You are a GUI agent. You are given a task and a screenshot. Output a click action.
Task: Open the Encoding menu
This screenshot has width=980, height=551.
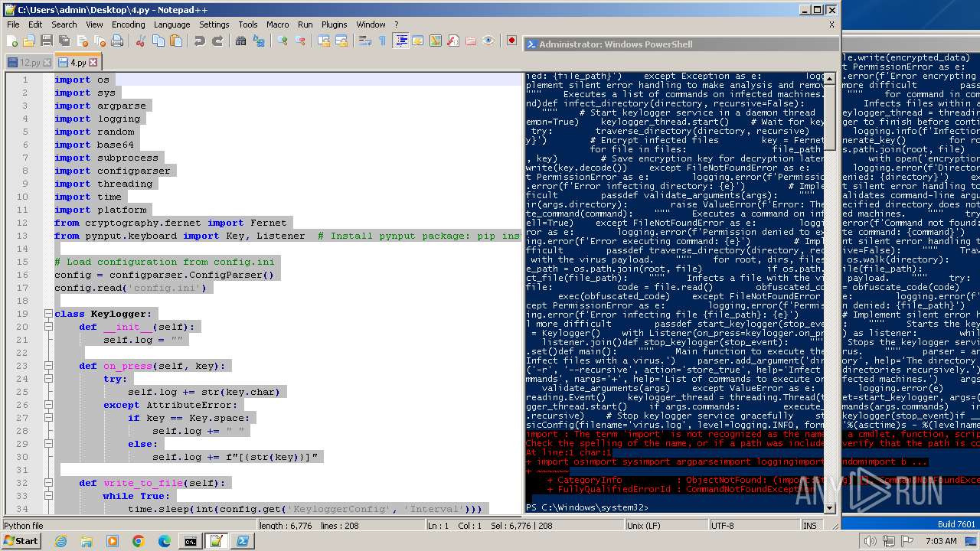[x=128, y=24]
